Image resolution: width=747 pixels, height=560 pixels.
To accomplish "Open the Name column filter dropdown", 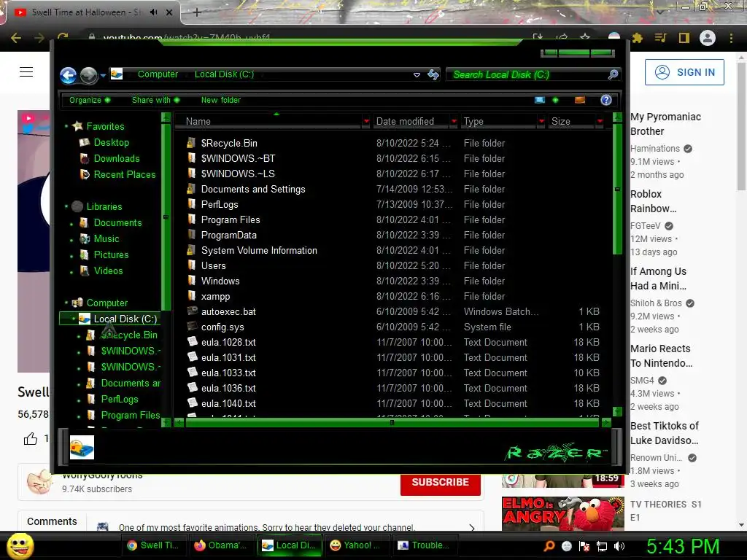I will coord(366,122).
